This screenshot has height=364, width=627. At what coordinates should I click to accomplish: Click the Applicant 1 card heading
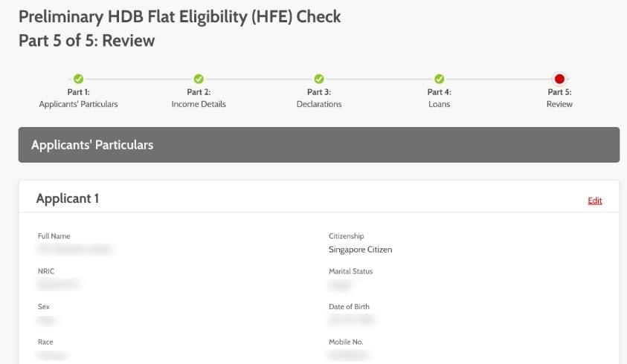point(68,198)
